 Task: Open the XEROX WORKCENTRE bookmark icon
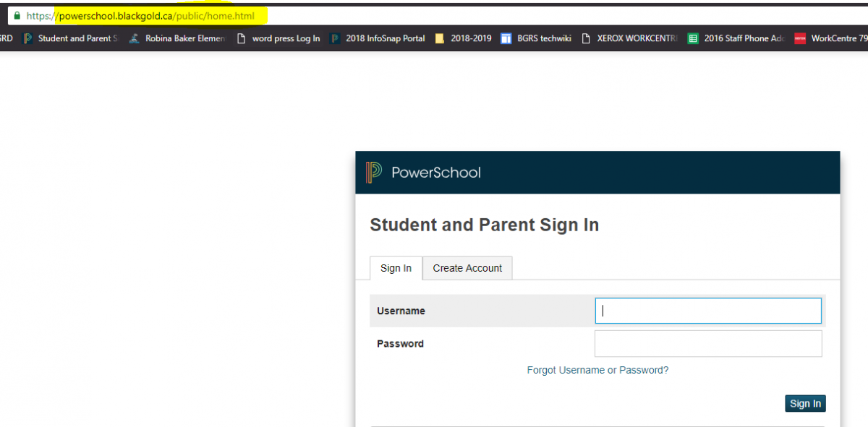tap(587, 38)
